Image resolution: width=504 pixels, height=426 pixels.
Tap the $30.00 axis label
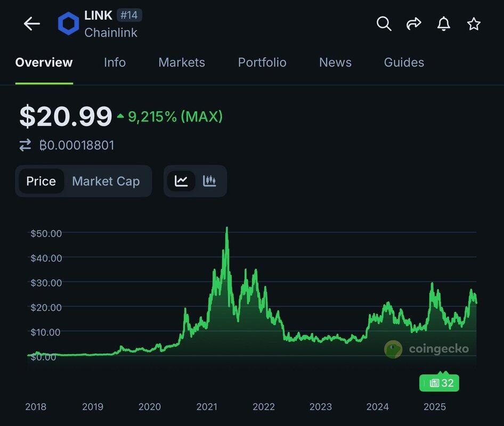coord(46,283)
